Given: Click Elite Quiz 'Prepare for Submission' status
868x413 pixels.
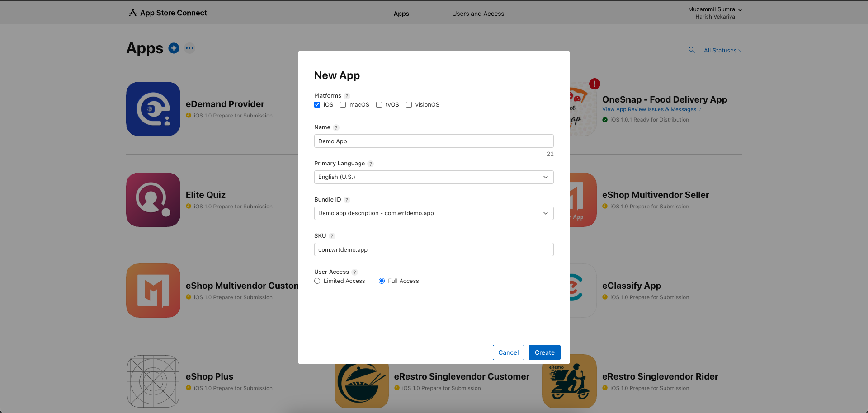Looking at the screenshot, I should click(233, 206).
